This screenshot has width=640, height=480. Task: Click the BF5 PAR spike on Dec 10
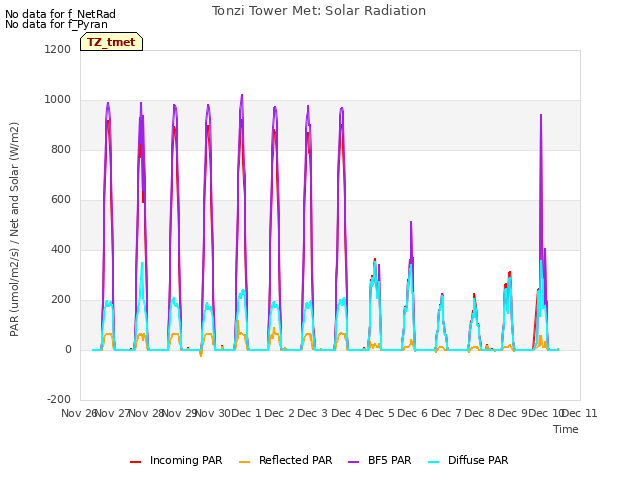pyautogui.click(x=541, y=116)
